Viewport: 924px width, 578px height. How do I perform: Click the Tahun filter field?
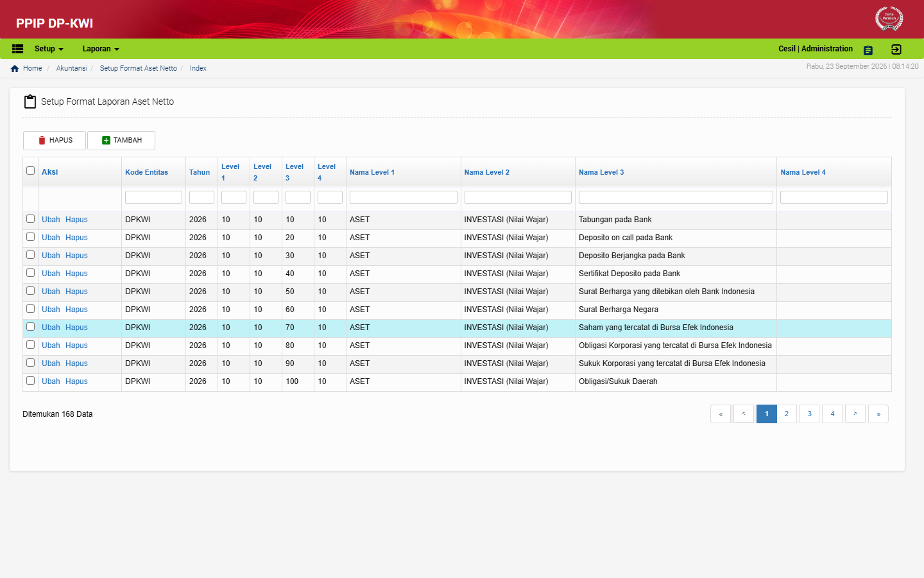[201, 197]
